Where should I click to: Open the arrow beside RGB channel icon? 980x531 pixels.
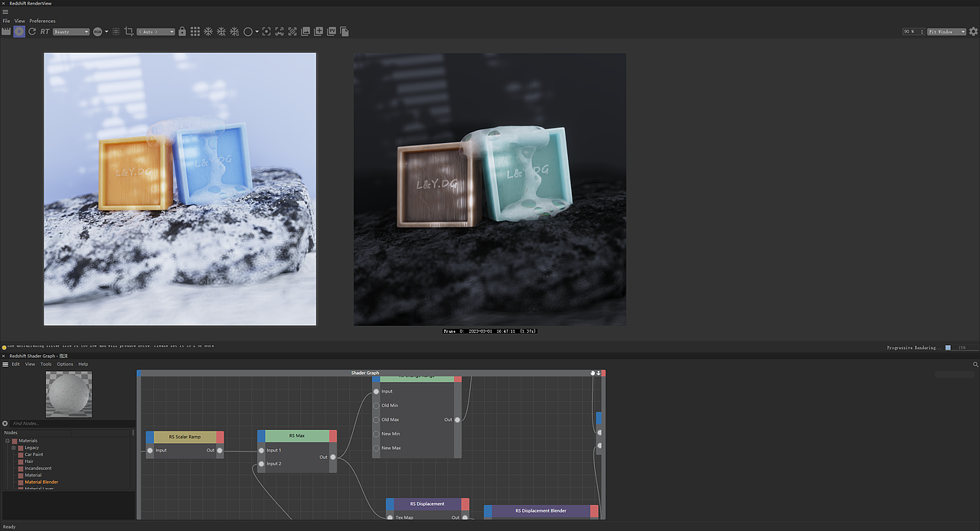(x=106, y=31)
